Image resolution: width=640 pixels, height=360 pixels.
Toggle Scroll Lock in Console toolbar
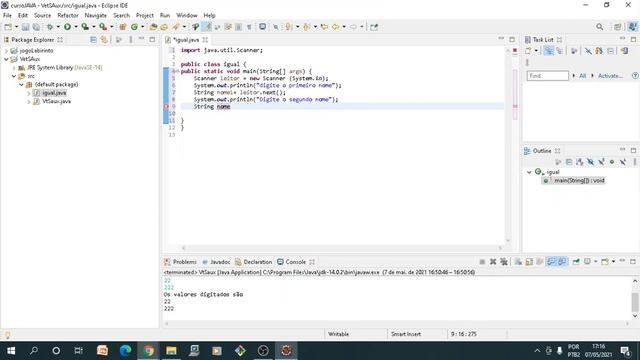coord(529,262)
